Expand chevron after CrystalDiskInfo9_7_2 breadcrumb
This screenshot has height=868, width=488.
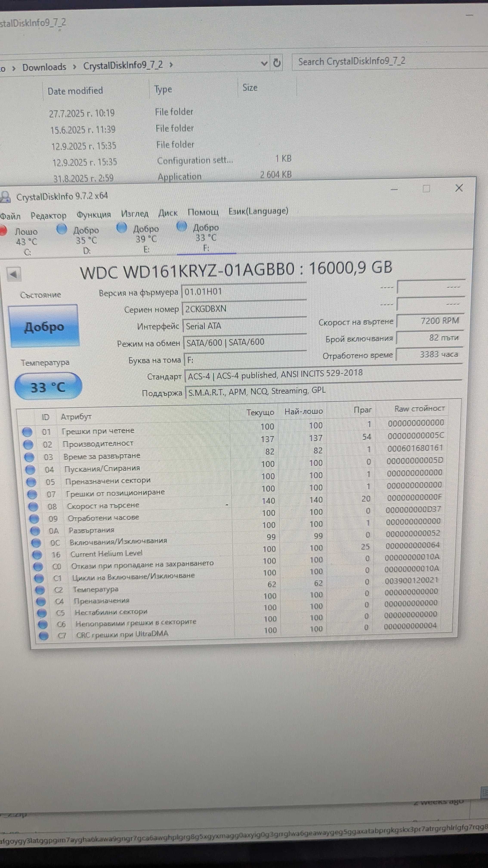(171, 64)
